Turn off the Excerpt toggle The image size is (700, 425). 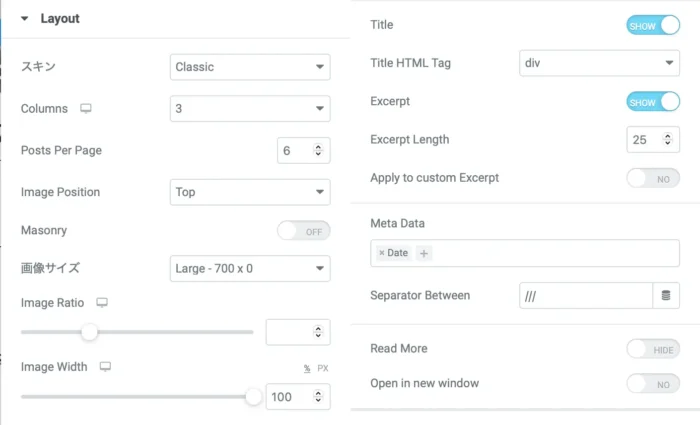pyautogui.click(x=653, y=102)
